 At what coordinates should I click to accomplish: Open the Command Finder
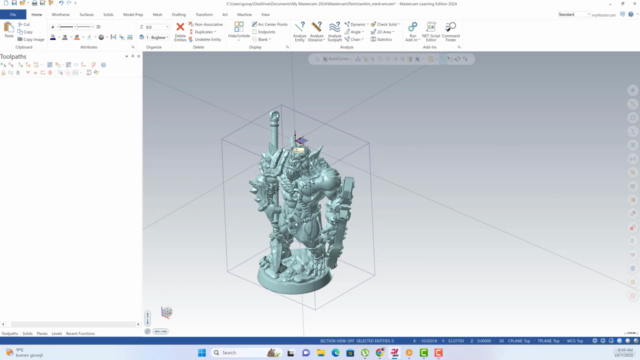(451, 31)
